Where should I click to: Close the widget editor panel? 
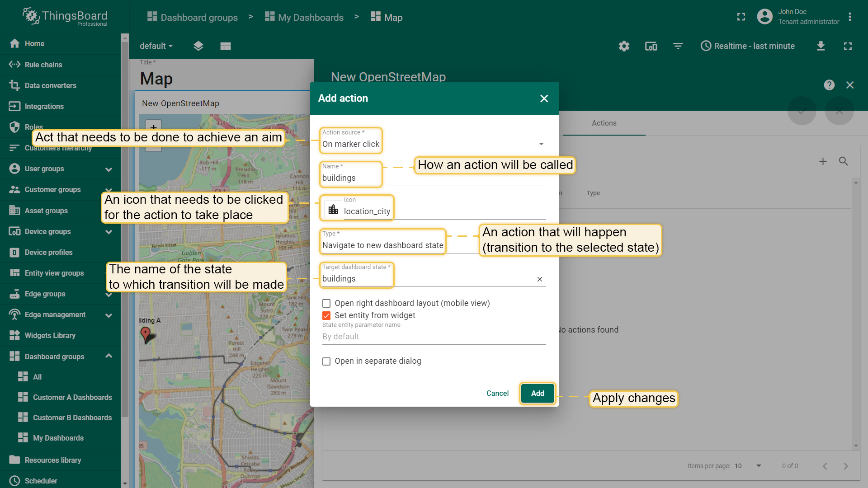click(x=850, y=85)
